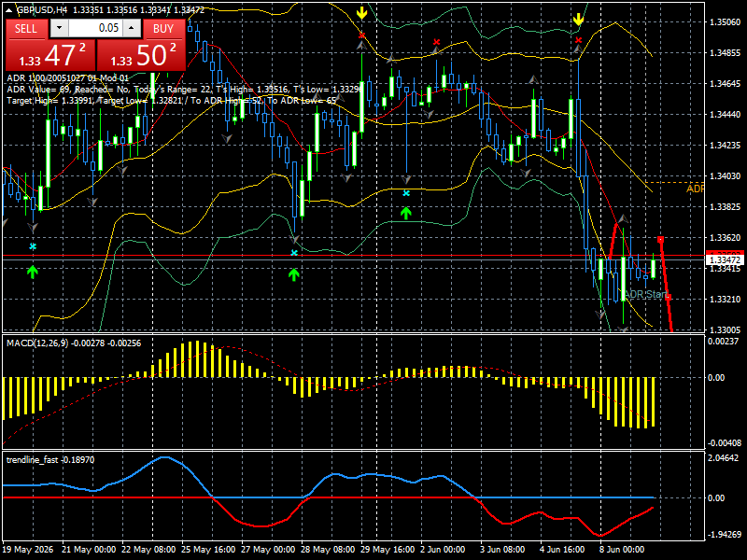Select the leftmost cyan cross marker
This screenshot has width=747, height=560.
(x=33, y=246)
